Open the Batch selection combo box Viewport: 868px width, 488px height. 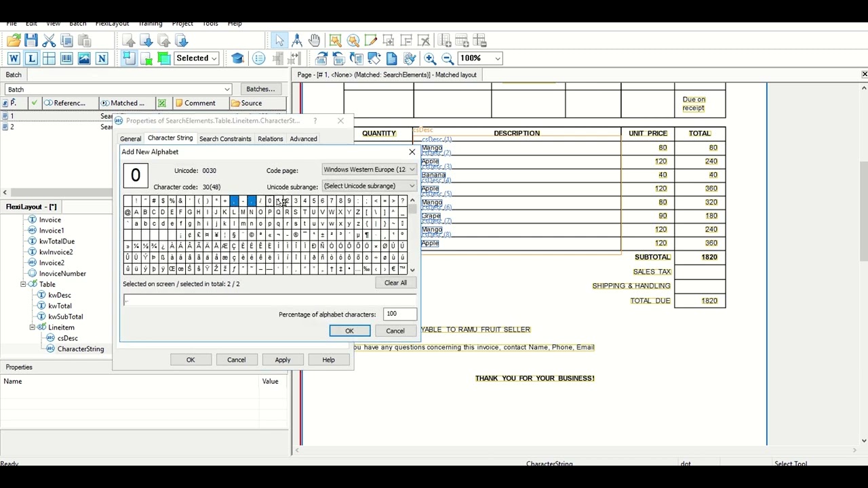coord(118,89)
